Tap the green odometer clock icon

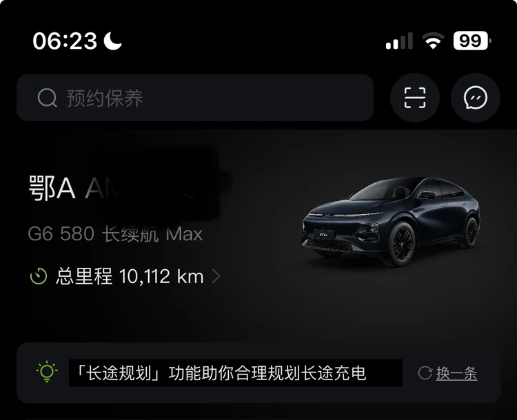[39, 276]
